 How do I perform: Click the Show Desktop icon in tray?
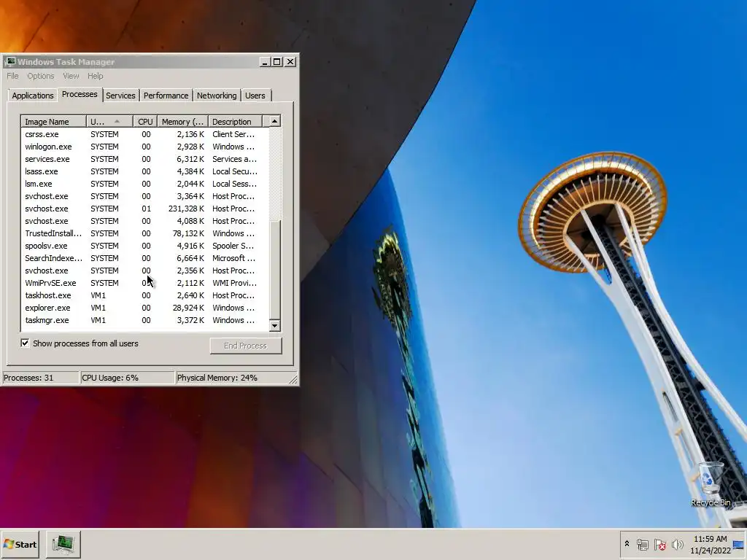tap(738, 545)
